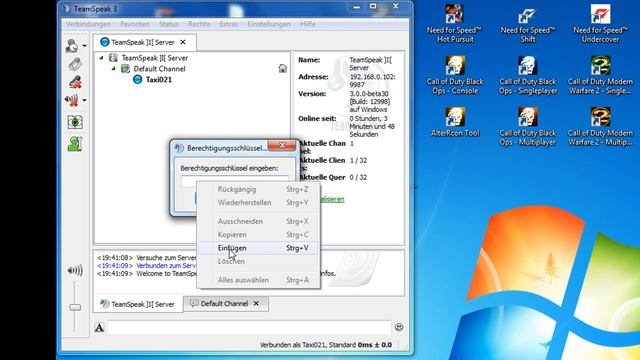Open the Extras menu
The height and width of the screenshot is (360, 640).
229,24
